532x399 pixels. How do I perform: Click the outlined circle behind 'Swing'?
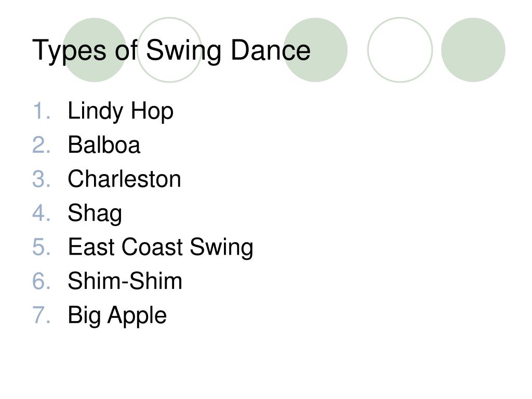click(x=170, y=50)
